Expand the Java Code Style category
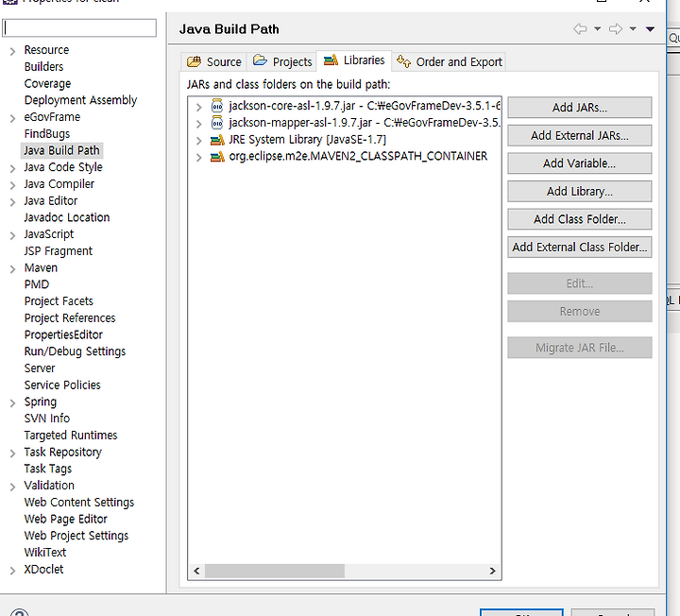Screen dimensions: 680x616 12,168
